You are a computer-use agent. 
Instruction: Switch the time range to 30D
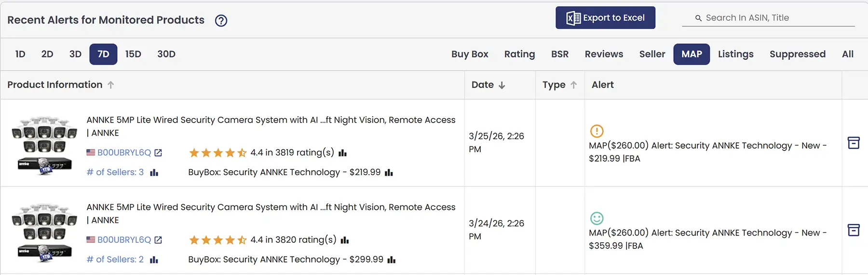166,54
